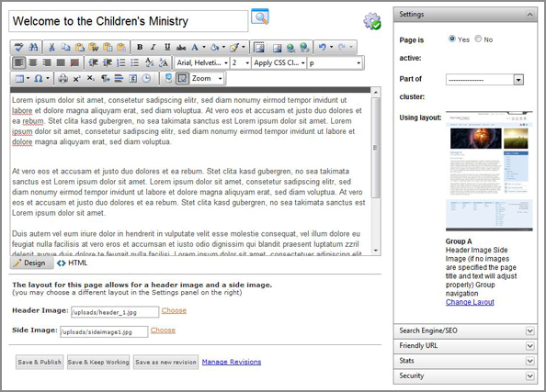
Task: Align text left
Action: tap(19, 62)
